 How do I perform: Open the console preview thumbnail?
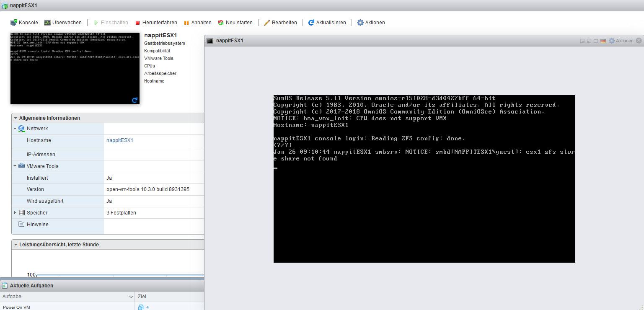(75, 68)
